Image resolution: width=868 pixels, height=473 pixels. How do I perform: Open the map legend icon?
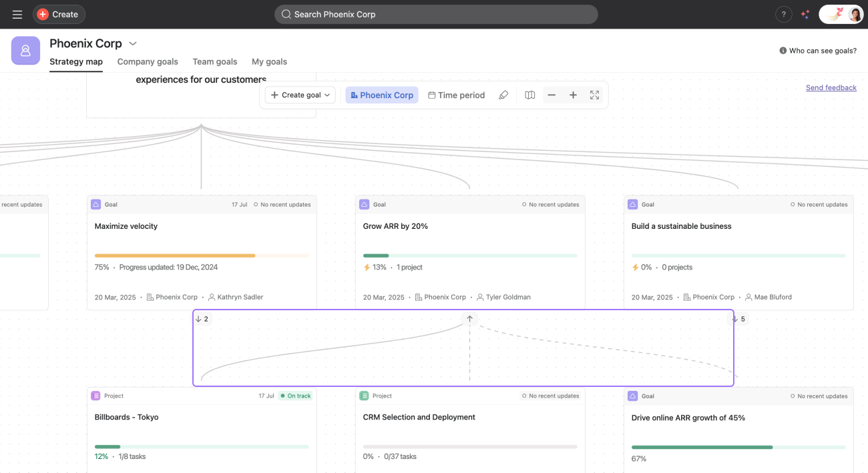pyautogui.click(x=530, y=95)
